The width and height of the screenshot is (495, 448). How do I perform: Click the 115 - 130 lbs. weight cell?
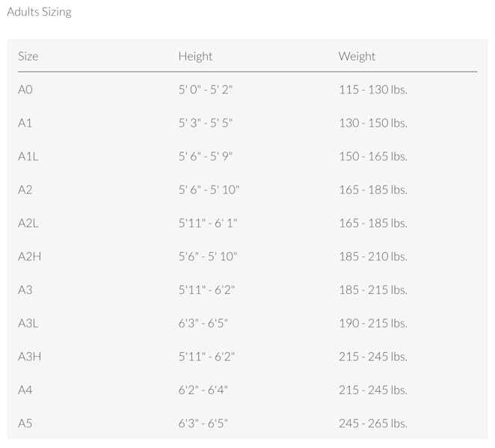coord(372,90)
